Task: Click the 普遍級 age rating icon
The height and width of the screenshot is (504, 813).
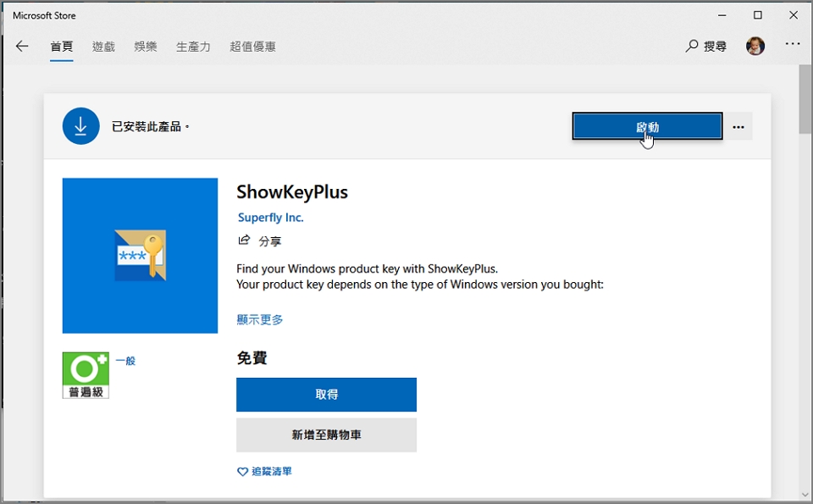Action: pyautogui.click(x=85, y=374)
